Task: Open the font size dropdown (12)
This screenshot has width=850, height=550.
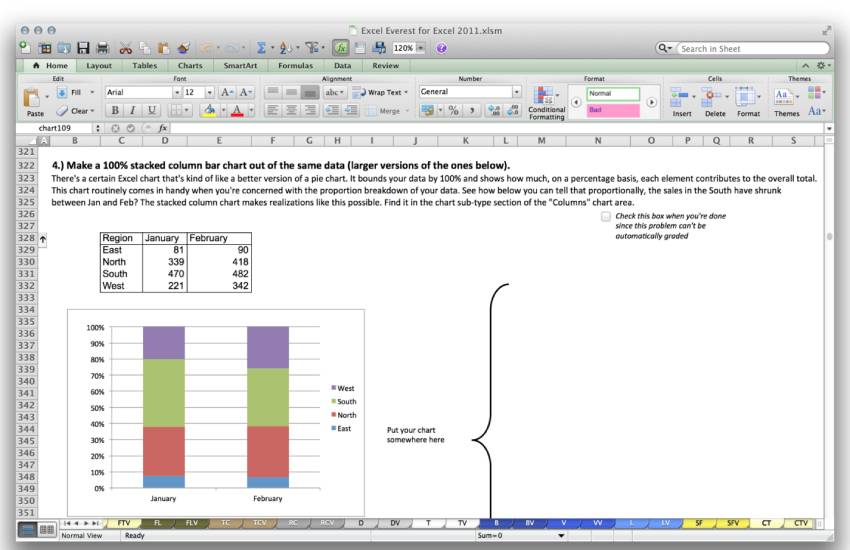Action: 210,93
